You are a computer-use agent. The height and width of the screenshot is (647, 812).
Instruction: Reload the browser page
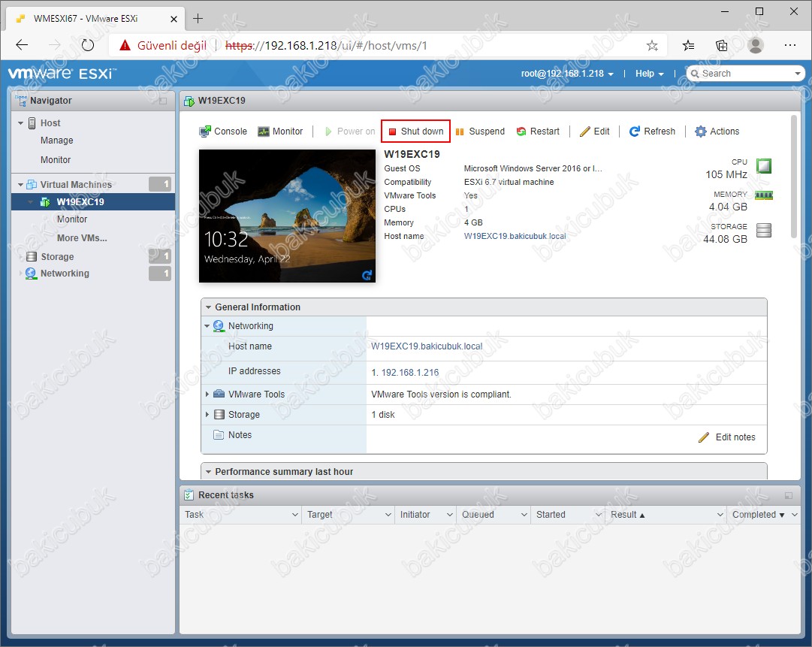pyautogui.click(x=88, y=46)
